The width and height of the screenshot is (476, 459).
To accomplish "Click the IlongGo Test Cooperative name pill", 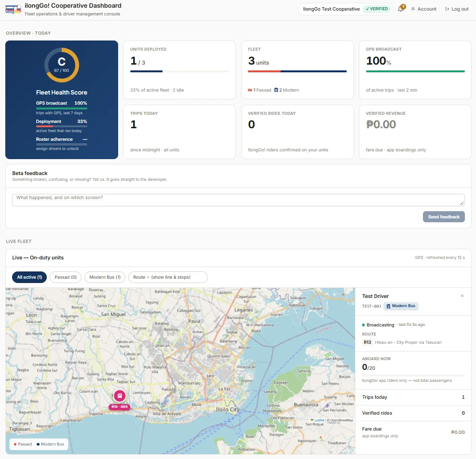I will 345,9.
